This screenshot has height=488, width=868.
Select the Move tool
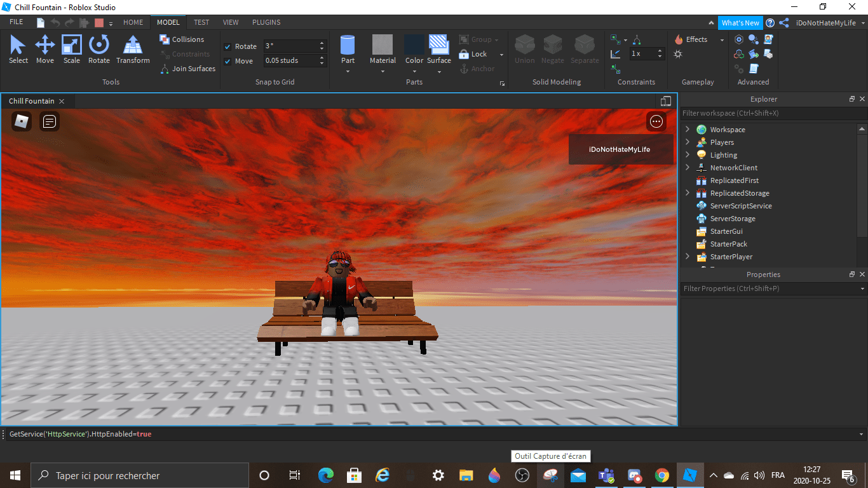(45, 50)
